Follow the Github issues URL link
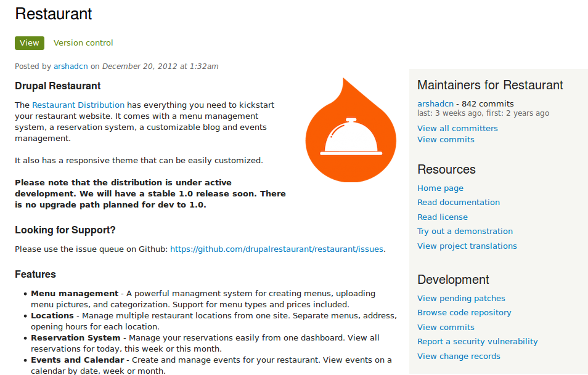Image resolution: width=588 pixels, height=375 pixels. click(x=277, y=249)
